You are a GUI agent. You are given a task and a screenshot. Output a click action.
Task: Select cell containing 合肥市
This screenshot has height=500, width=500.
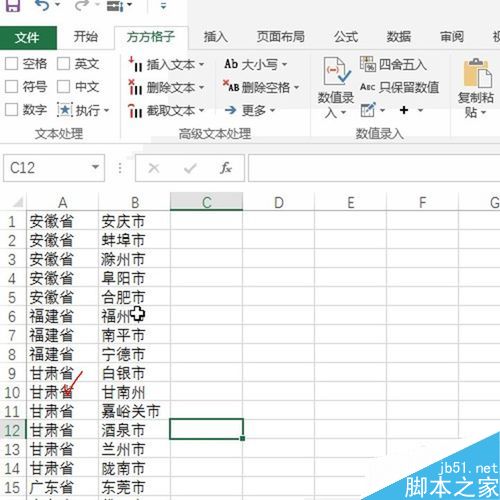coord(135,297)
